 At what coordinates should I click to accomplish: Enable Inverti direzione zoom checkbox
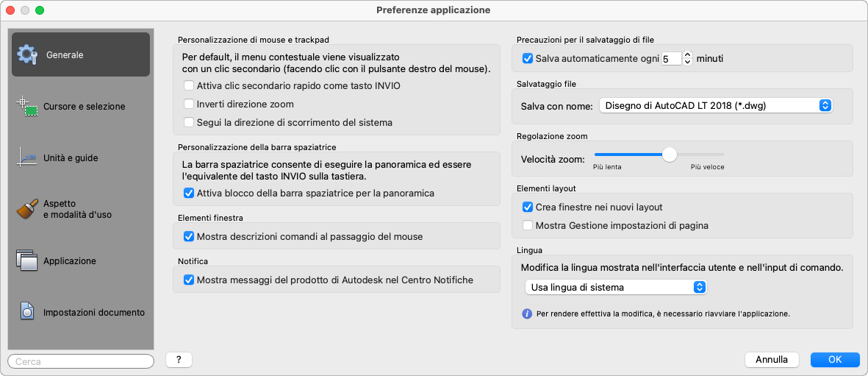coord(189,104)
